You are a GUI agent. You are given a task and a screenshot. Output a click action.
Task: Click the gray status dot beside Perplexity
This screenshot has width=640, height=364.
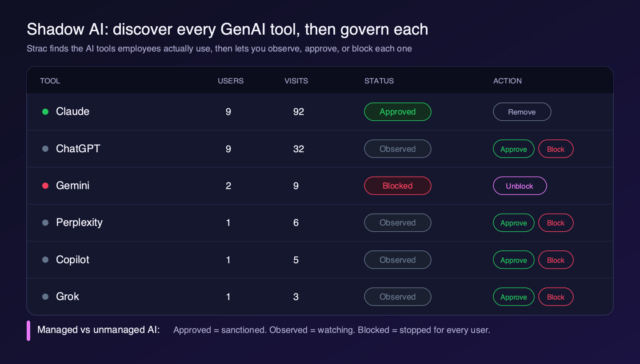pyautogui.click(x=45, y=223)
